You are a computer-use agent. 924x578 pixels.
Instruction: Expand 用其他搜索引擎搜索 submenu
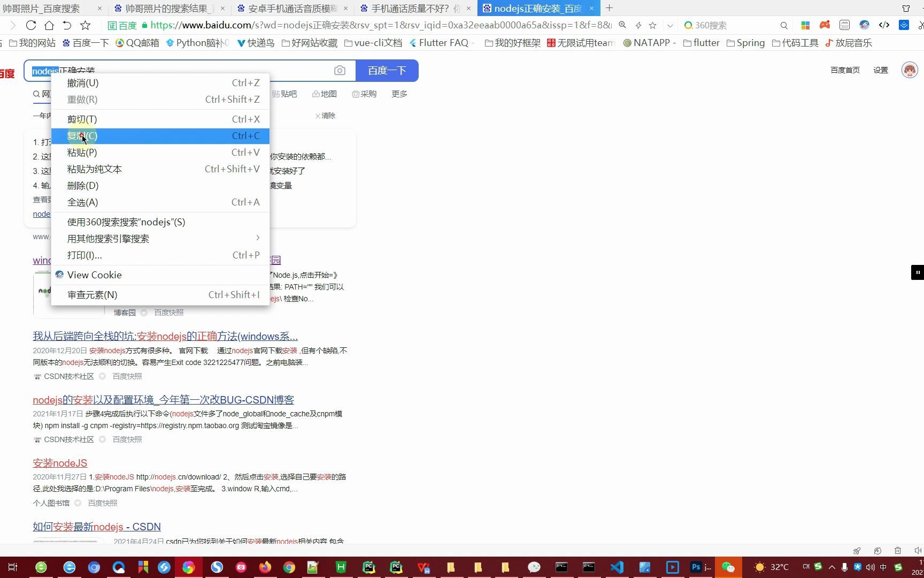pos(108,239)
